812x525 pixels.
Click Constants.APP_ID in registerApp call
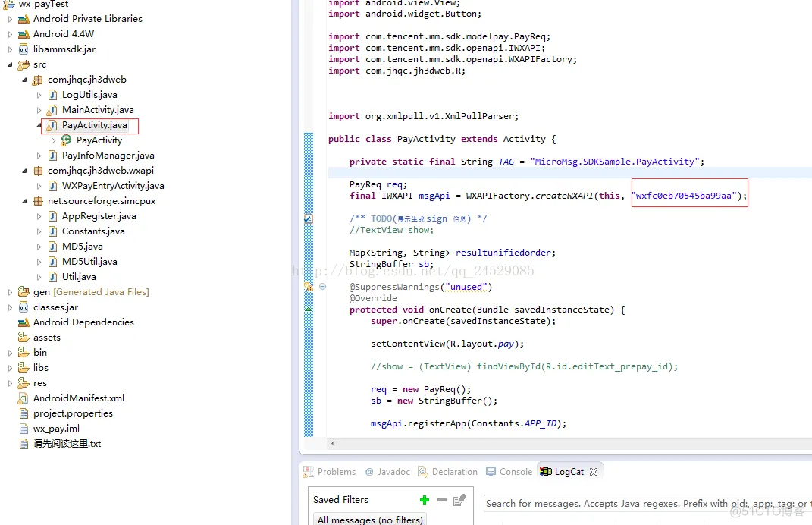[514, 423]
